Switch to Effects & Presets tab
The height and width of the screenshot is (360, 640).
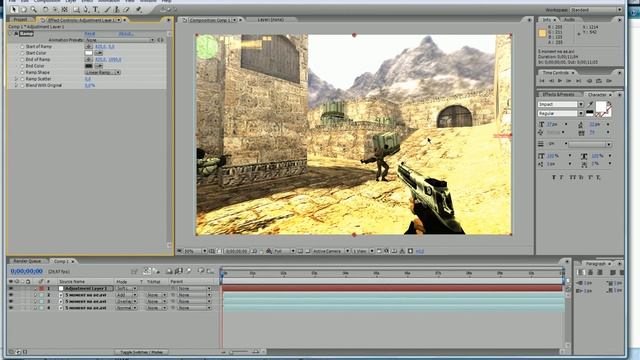tap(558, 94)
